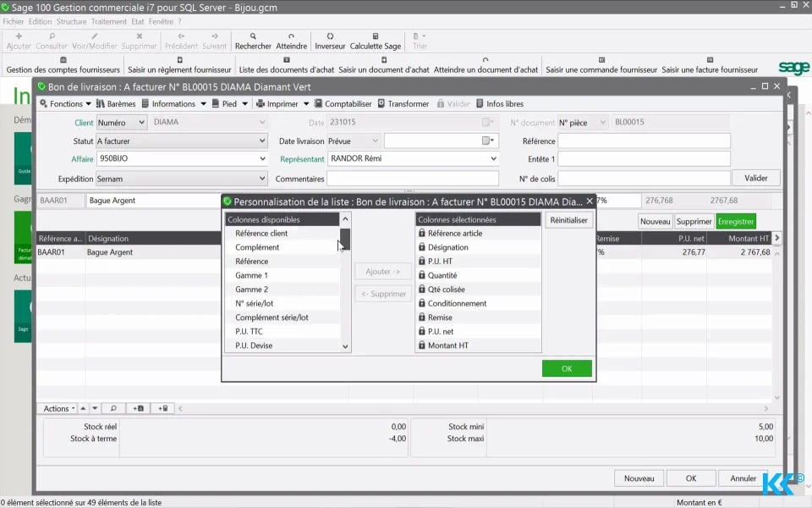Select Complément in Colonnes disponibles
Image resolution: width=812 pixels, height=508 pixels.
pos(283,247)
